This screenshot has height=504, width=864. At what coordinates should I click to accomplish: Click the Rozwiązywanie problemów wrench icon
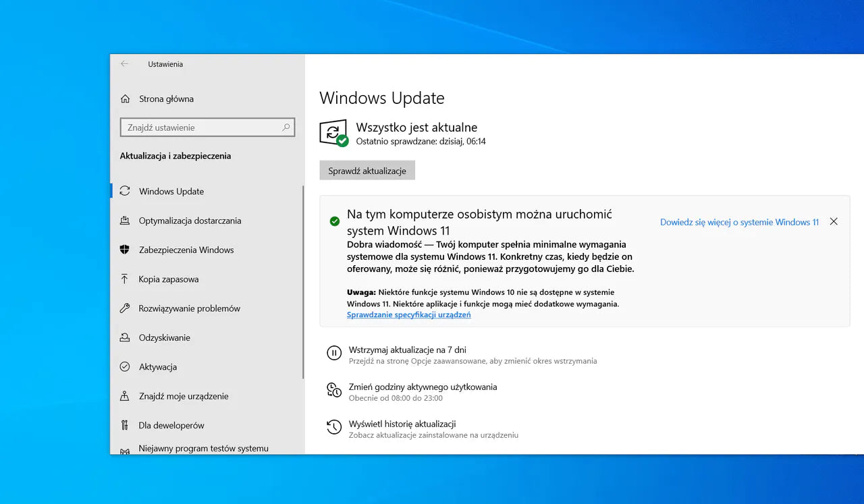tap(125, 308)
